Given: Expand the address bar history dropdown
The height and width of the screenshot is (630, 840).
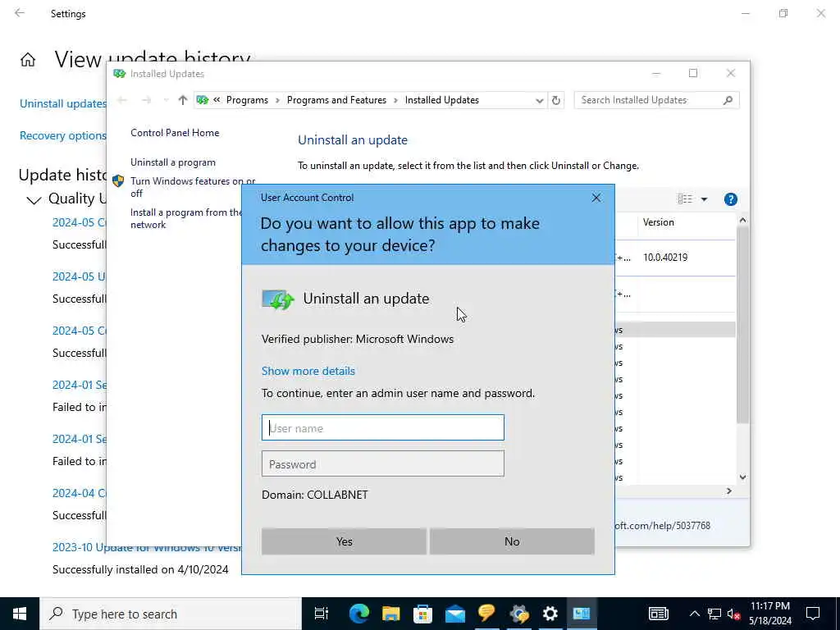Looking at the screenshot, I should click(539, 100).
